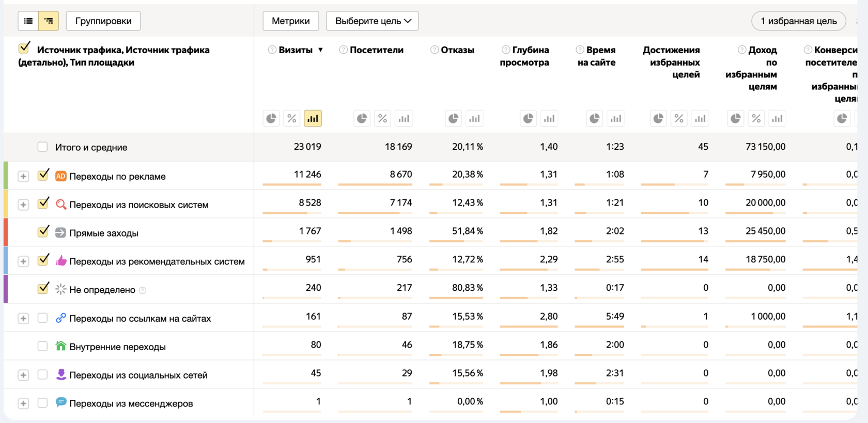The height and width of the screenshot is (423, 868).
Task: Switch to flat list view icon
Action: tap(28, 21)
